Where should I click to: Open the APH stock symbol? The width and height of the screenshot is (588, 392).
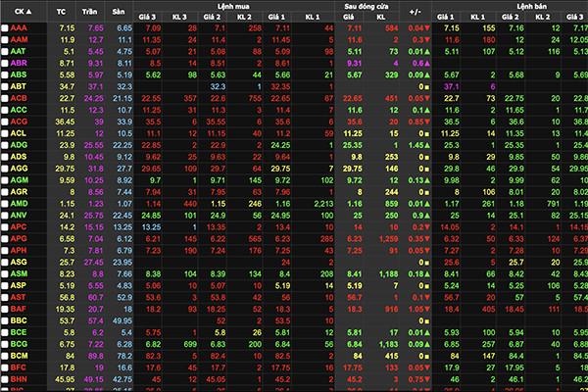(x=19, y=251)
